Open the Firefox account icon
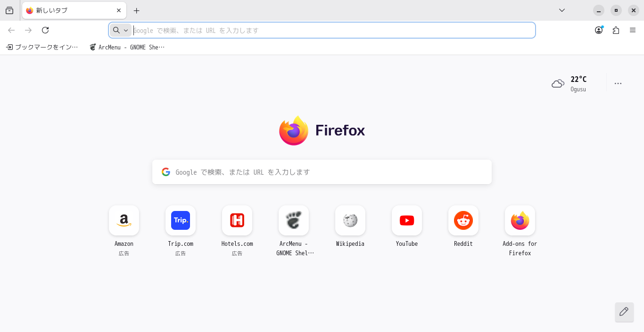This screenshot has height=332, width=644. (599, 30)
